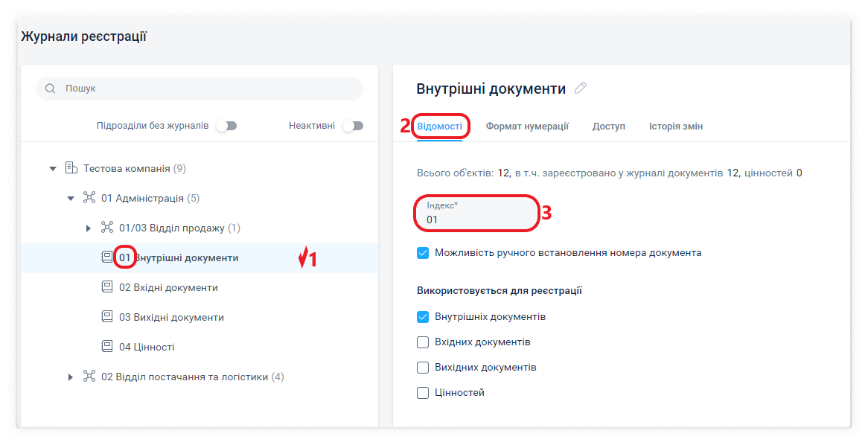Collapse the Тестова компанія tree node
This screenshot has width=868, height=445.
(x=53, y=169)
